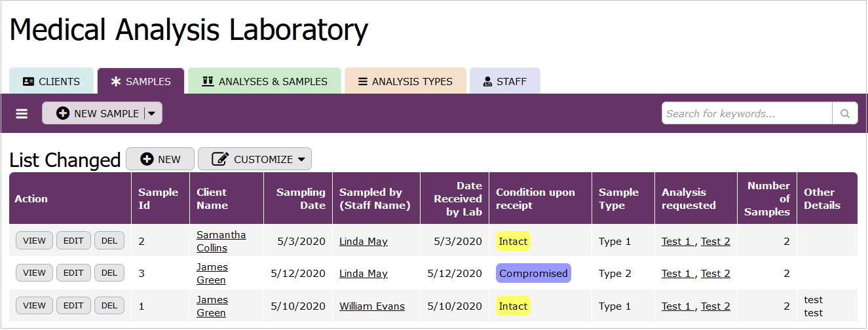Click the plus icon on New Sample
This screenshot has width=868, height=330.
(x=63, y=113)
